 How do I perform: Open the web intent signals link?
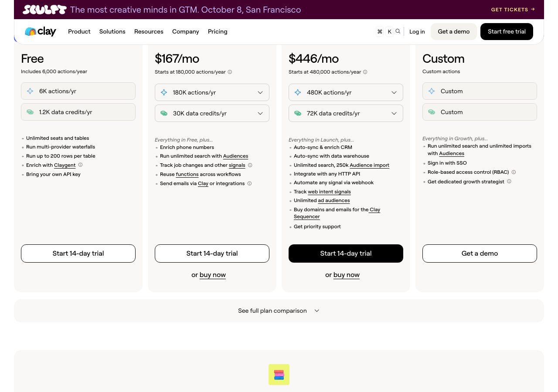pos(329,192)
